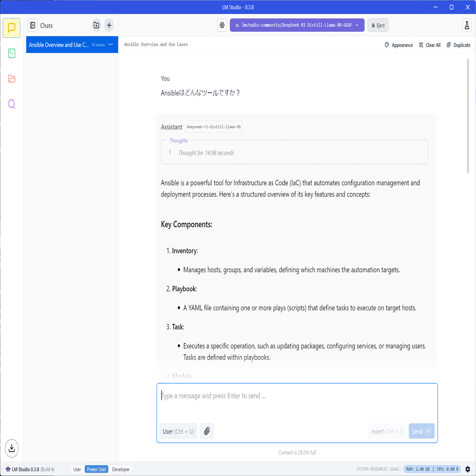
Task: Click the 'Context is 28.0% full' text
Action: 297,453
